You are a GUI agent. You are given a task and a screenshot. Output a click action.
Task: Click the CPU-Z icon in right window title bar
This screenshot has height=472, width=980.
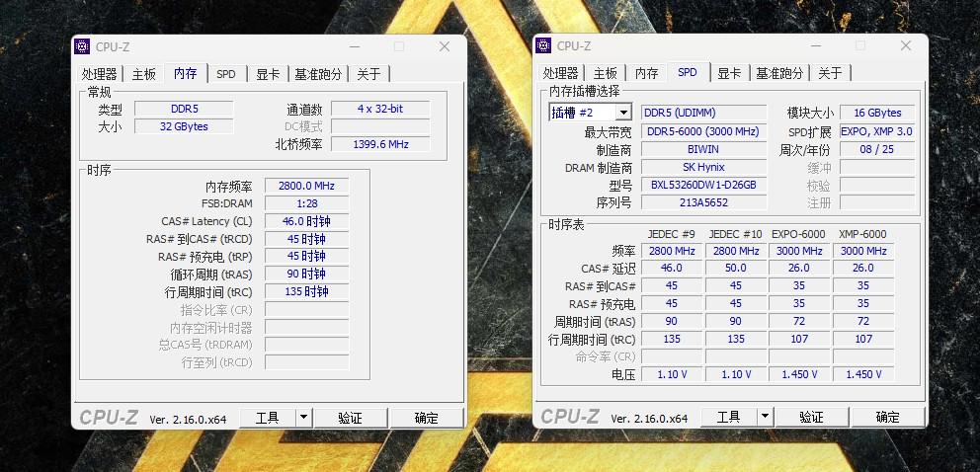tap(543, 45)
